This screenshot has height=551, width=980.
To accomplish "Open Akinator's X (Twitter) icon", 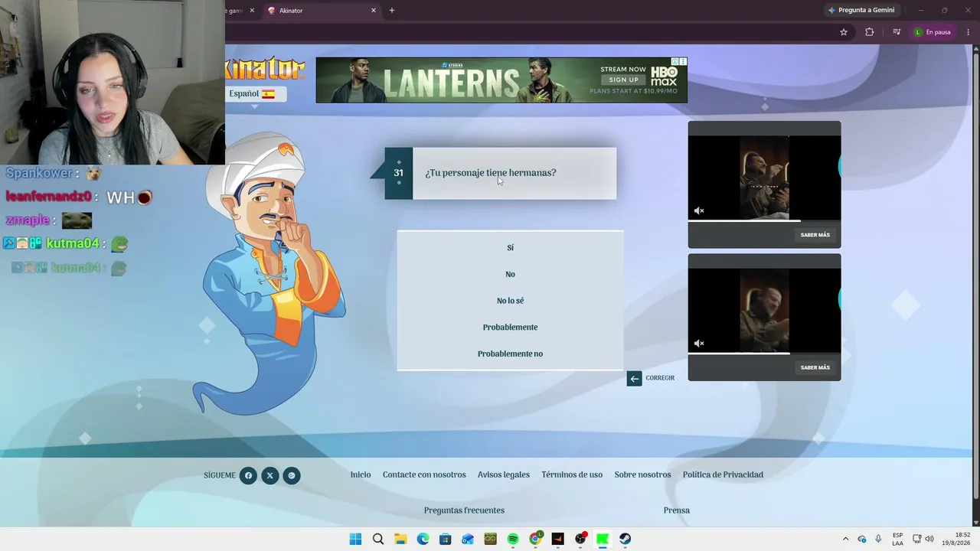I will coord(269,476).
